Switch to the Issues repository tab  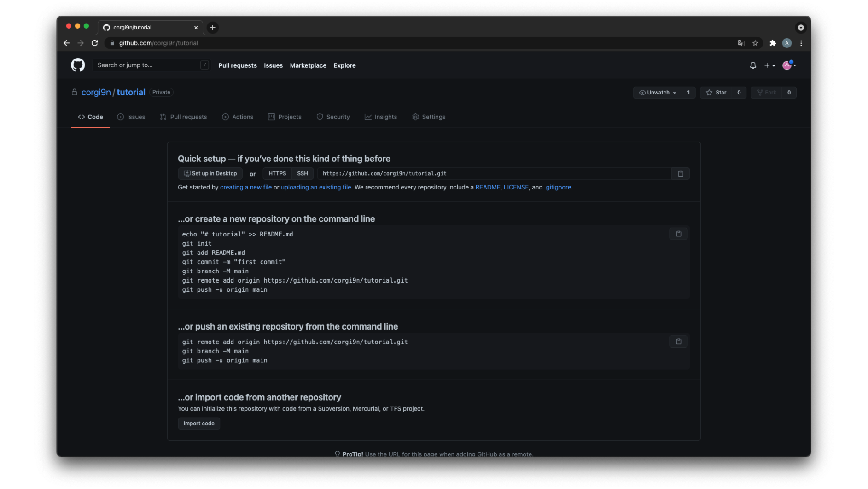point(131,117)
